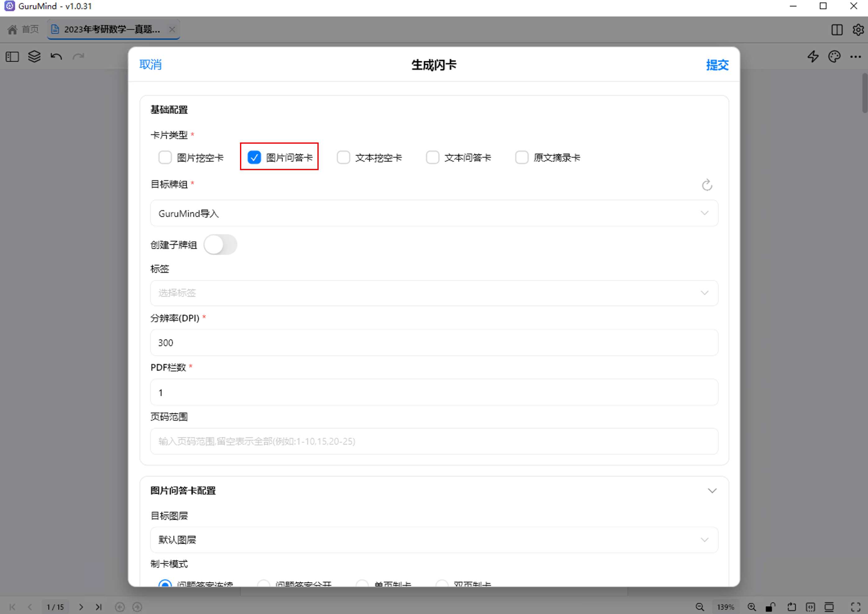Screen dimensions: 868x614
Task: Click the navigate back circle icon
Action: point(119,607)
